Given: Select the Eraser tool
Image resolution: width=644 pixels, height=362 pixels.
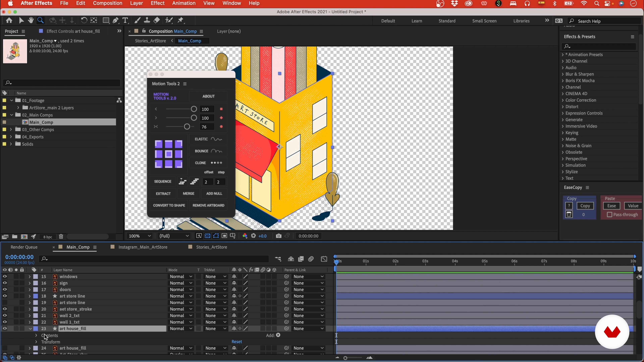Looking at the screenshot, I should (157, 20).
